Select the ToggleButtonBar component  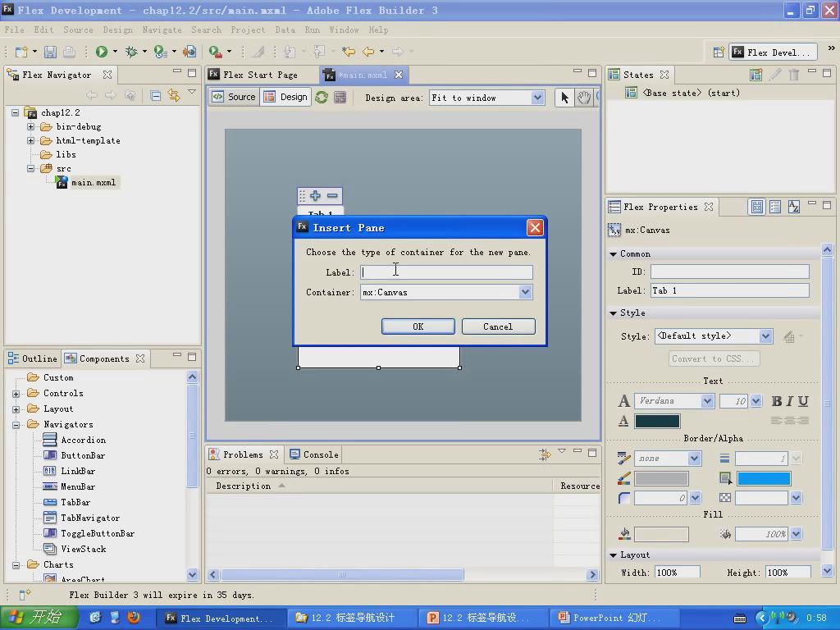(x=89, y=533)
